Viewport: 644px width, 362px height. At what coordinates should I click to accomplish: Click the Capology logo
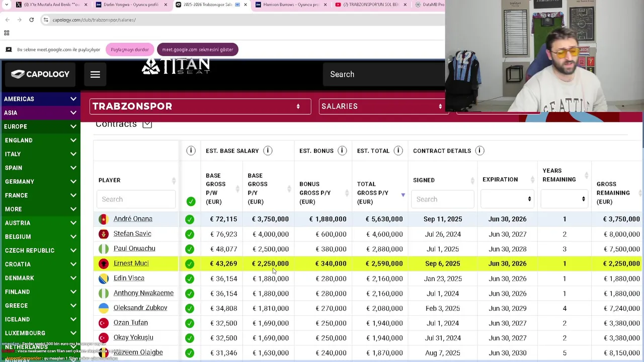[40, 74]
